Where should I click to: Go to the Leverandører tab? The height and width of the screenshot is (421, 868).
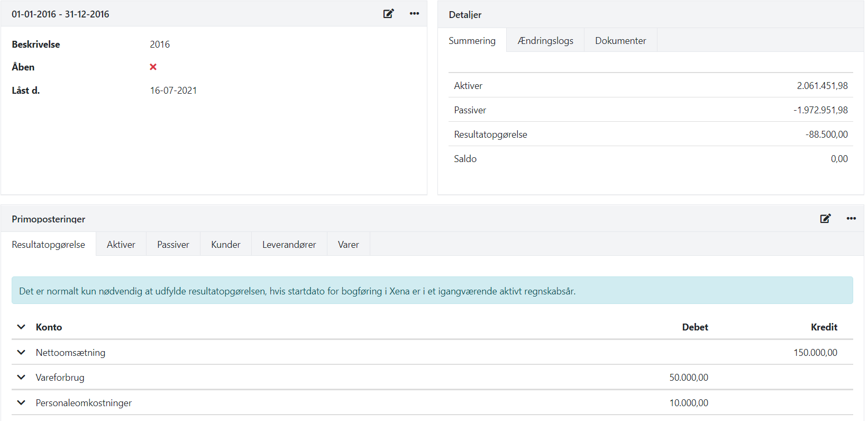click(289, 245)
